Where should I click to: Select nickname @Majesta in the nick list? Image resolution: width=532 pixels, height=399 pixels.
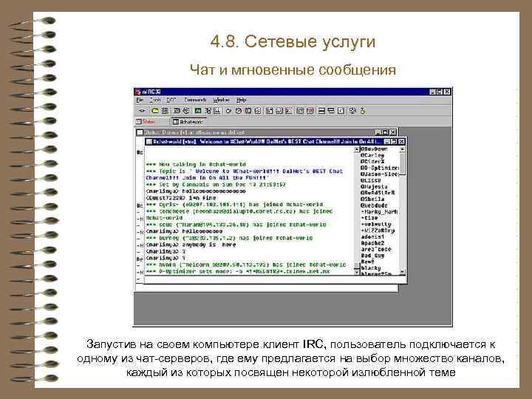(x=374, y=187)
